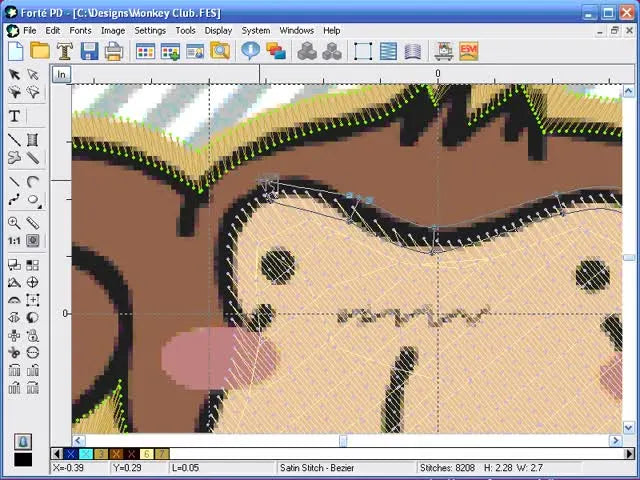Click the orange ESM icon
640x480 pixels.
click(x=469, y=51)
